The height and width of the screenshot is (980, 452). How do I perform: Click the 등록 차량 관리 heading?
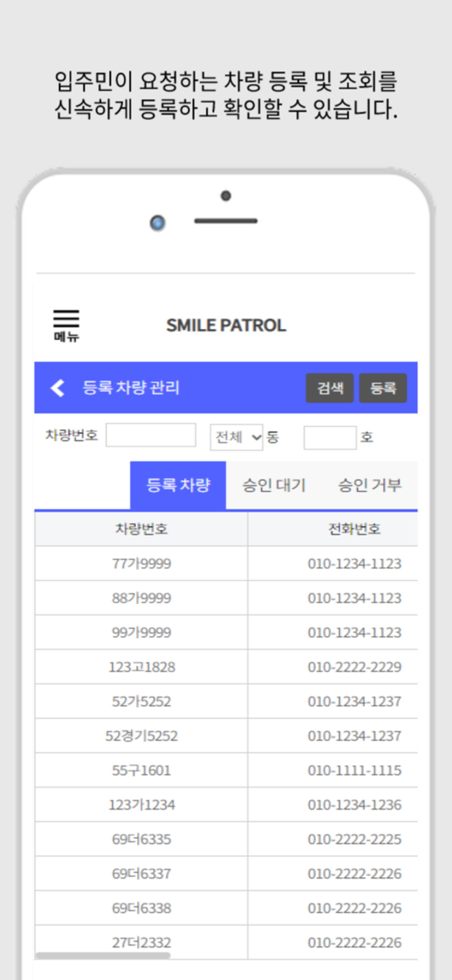click(x=131, y=388)
